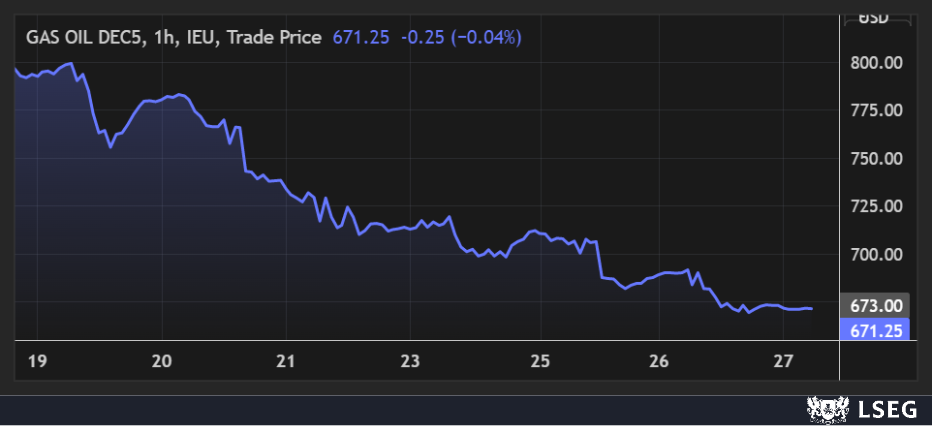Viewport: 933px width, 426px height.
Task: Click the 725.00 price axis label
Action: 876,207
